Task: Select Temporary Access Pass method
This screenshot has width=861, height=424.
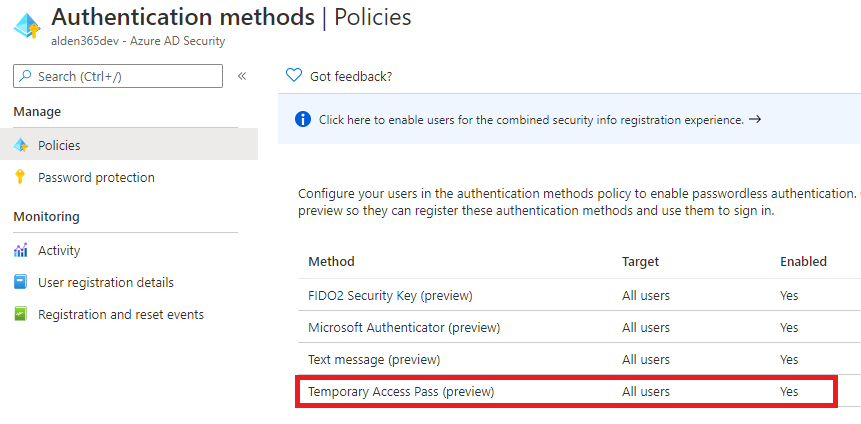Action: pyautogui.click(x=401, y=392)
